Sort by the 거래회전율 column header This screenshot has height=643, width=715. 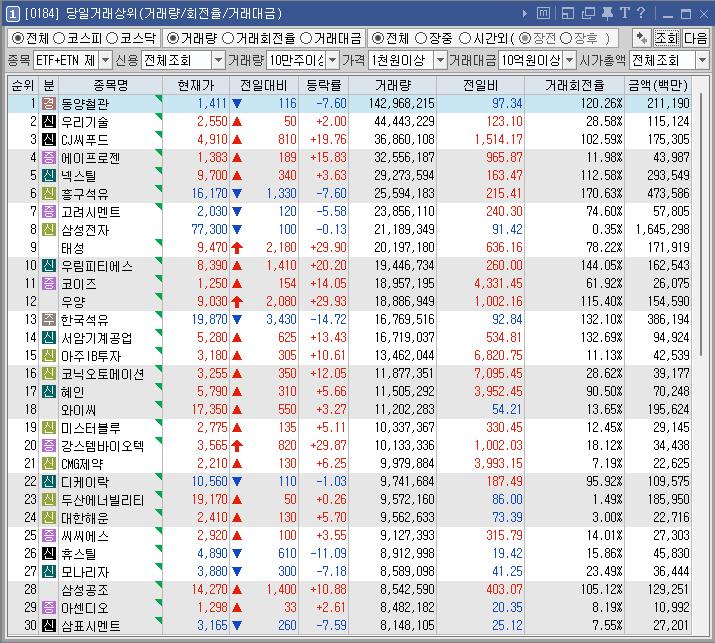tap(575, 85)
